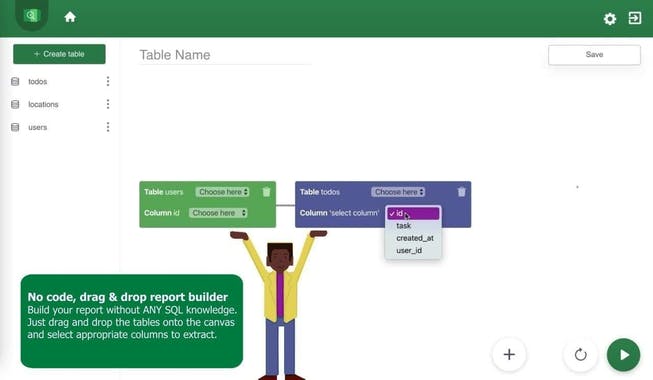Delete the todos table block
This screenshot has width=653, height=380.
click(x=461, y=192)
